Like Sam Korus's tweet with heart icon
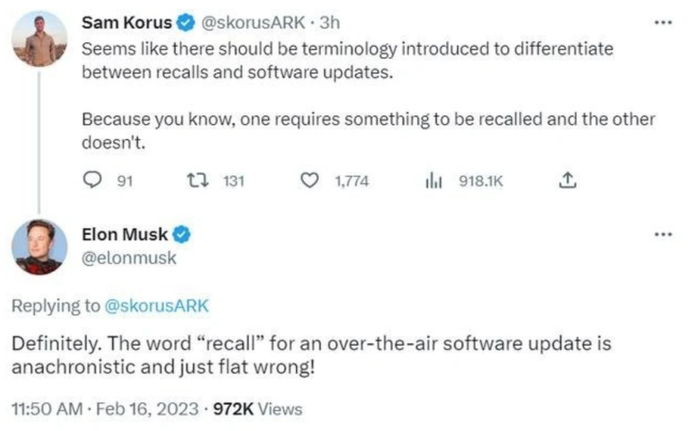Image resolution: width=700 pixels, height=431 pixels. pos(310,183)
